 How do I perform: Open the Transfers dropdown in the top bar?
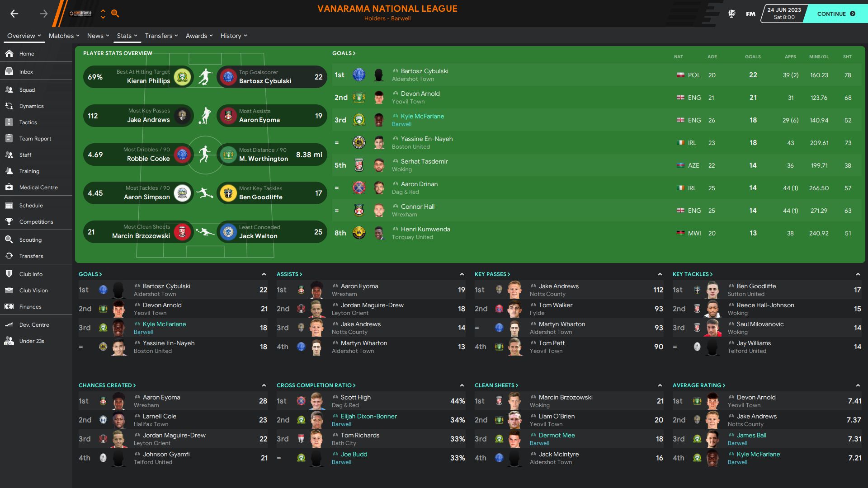(x=161, y=36)
